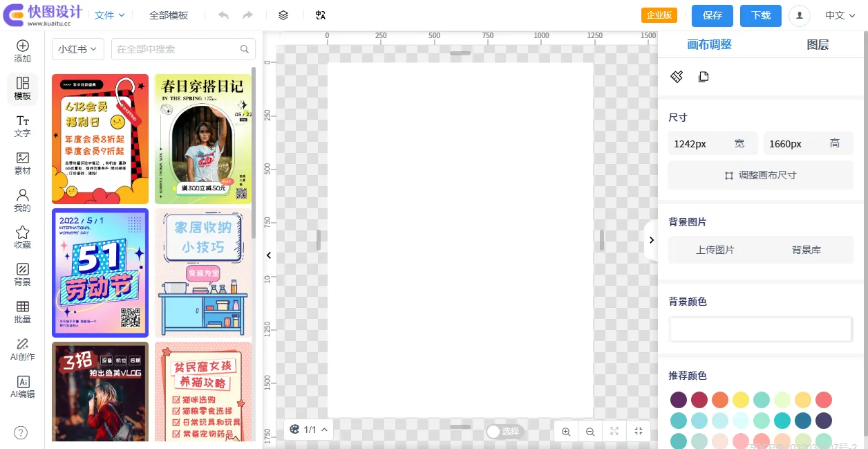Open the 小红书 category dropdown
This screenshot has height=449, width=868.
click(77, 49)
